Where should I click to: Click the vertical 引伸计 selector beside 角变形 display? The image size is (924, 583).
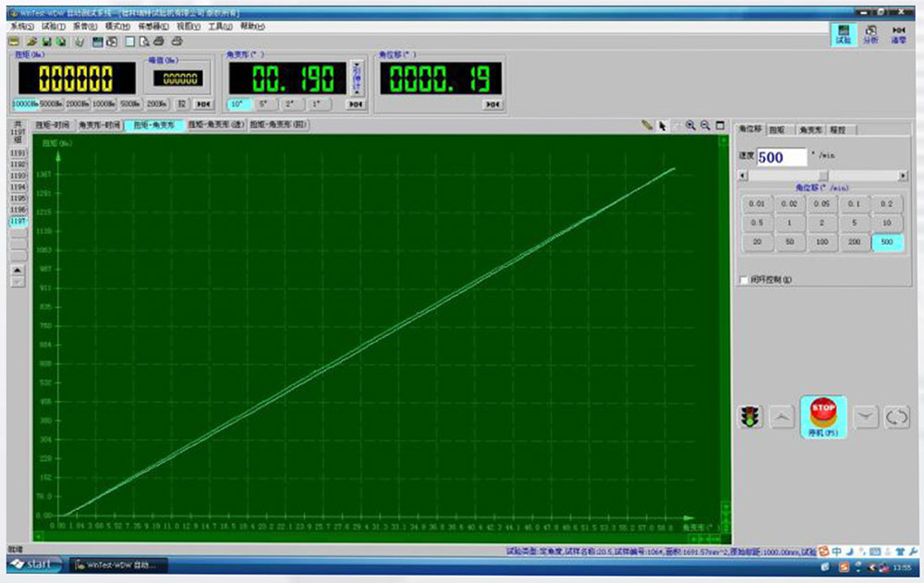(x=356, y=78)
